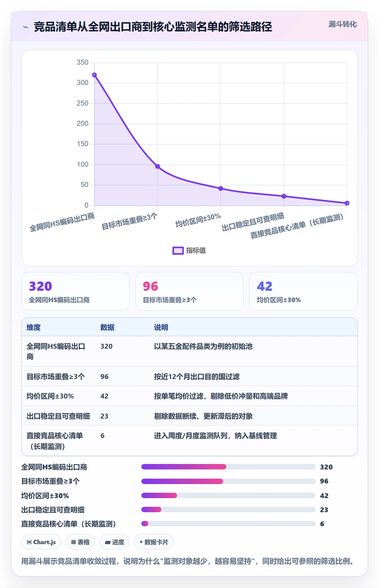This screenshot has width=379, height=588.
Task: Click progress bar for 全网同HS编码出口商
Action: pos(228,467)
